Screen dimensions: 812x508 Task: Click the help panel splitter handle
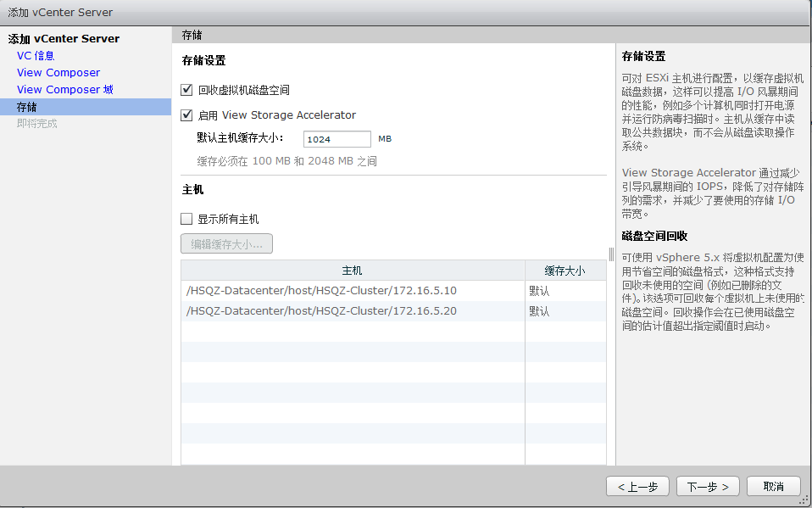tap(612, 254)
